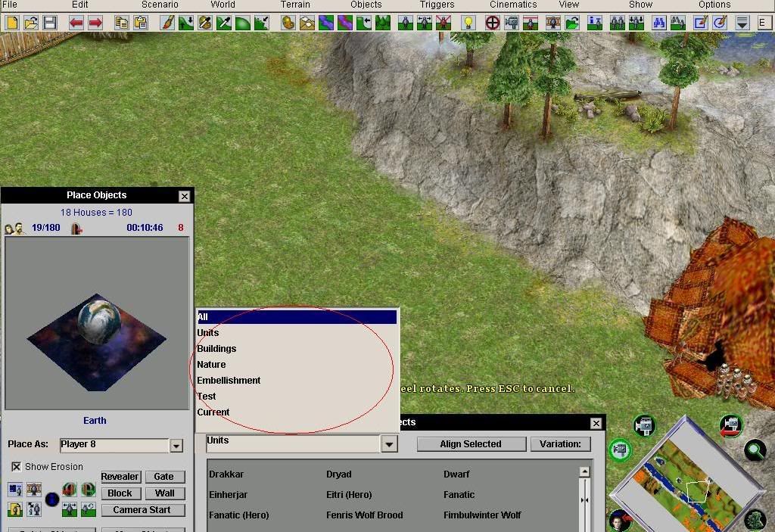Click the Save scenario floppy disk icon
Viewport: 775px width, 532px height.
coord(50,23)
